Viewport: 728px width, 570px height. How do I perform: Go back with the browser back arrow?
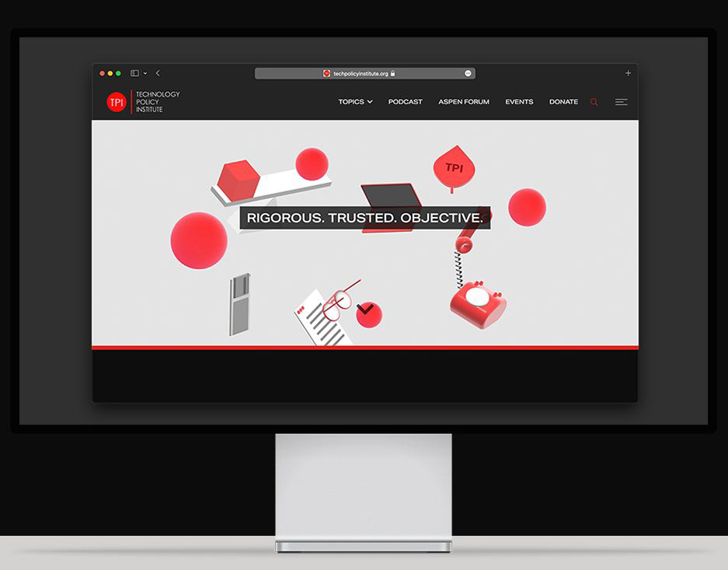point(158,73)
